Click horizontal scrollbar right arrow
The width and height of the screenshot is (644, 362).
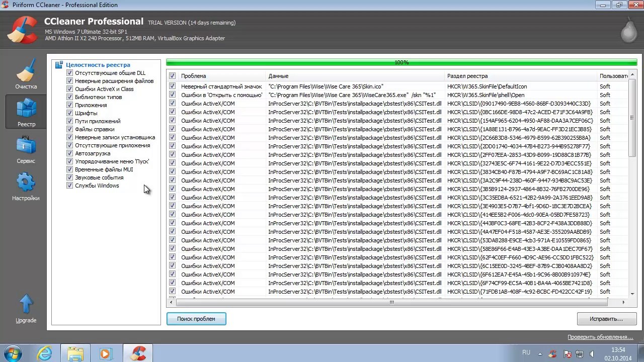click(x=624, y=302)
